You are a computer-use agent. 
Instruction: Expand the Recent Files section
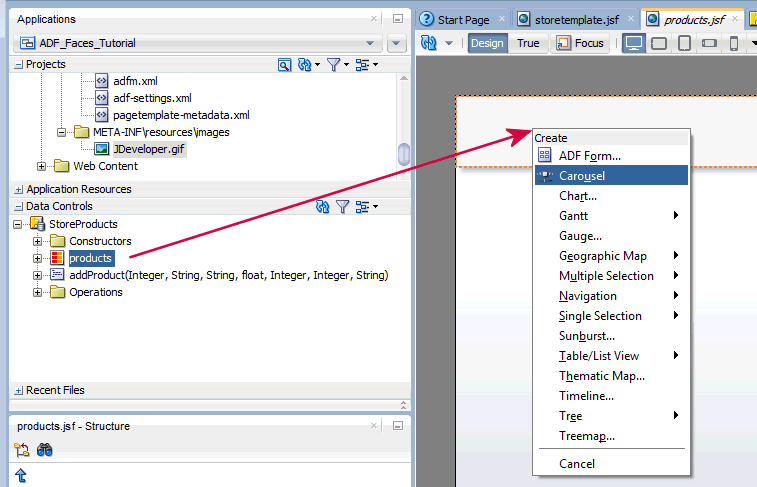18,390
